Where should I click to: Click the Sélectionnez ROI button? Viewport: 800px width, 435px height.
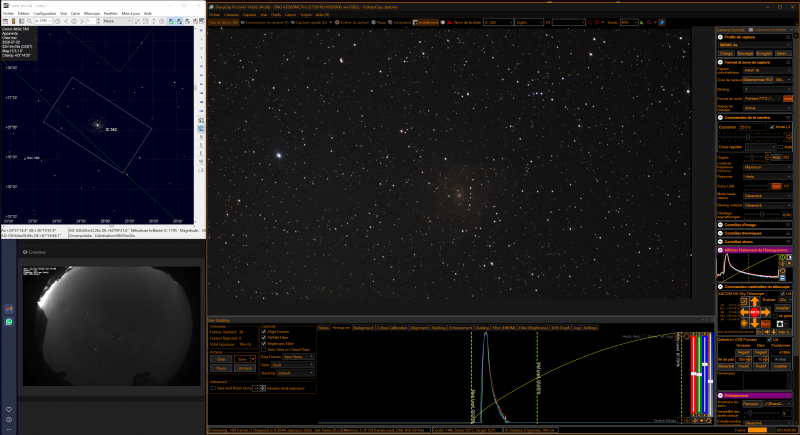pyautogui.click(x=758, y=80)
